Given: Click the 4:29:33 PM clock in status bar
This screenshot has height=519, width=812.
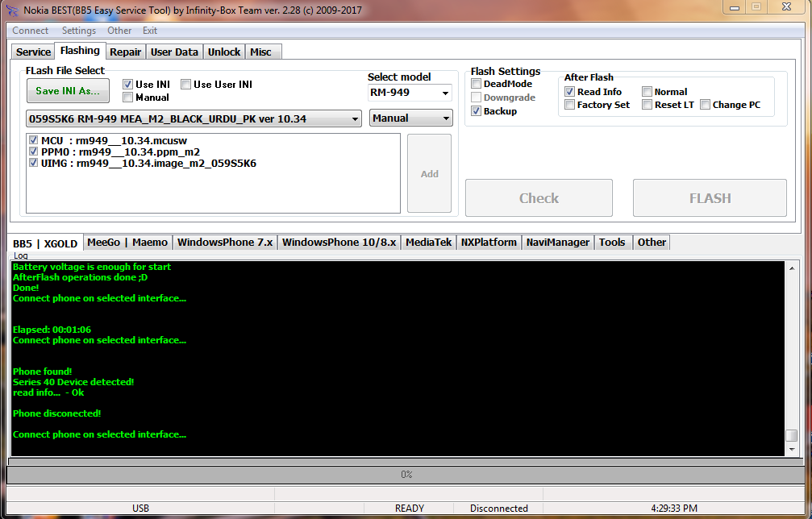Looking at the screenshot, I should tap(674, 509).
